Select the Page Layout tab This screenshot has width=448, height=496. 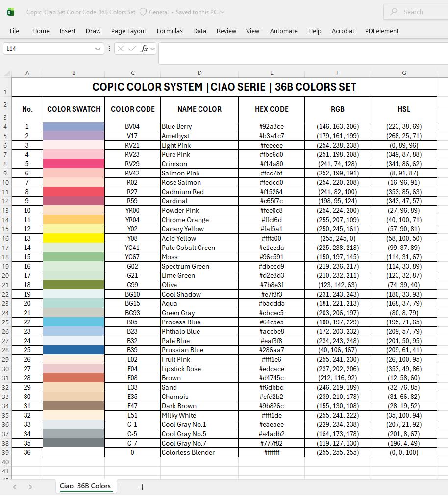pos(128,31)
